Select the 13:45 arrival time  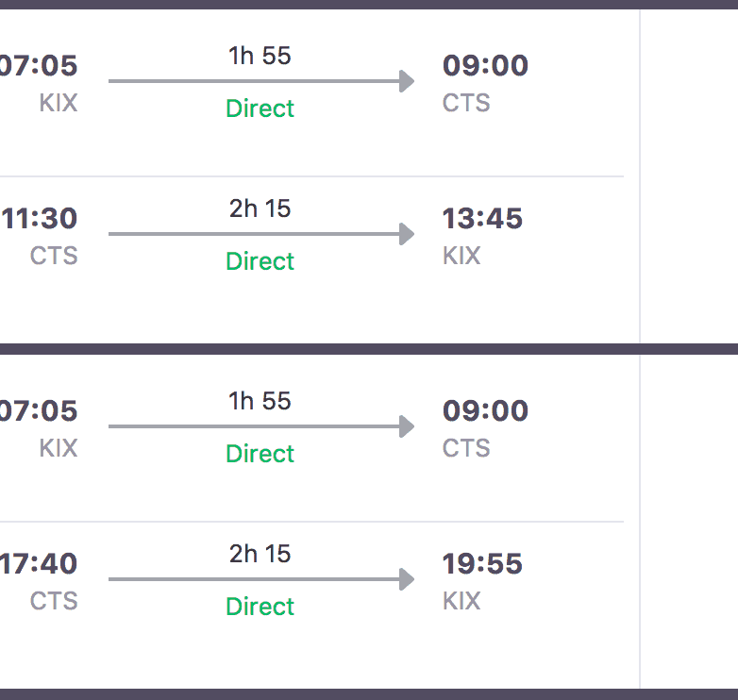click(482, 219)
